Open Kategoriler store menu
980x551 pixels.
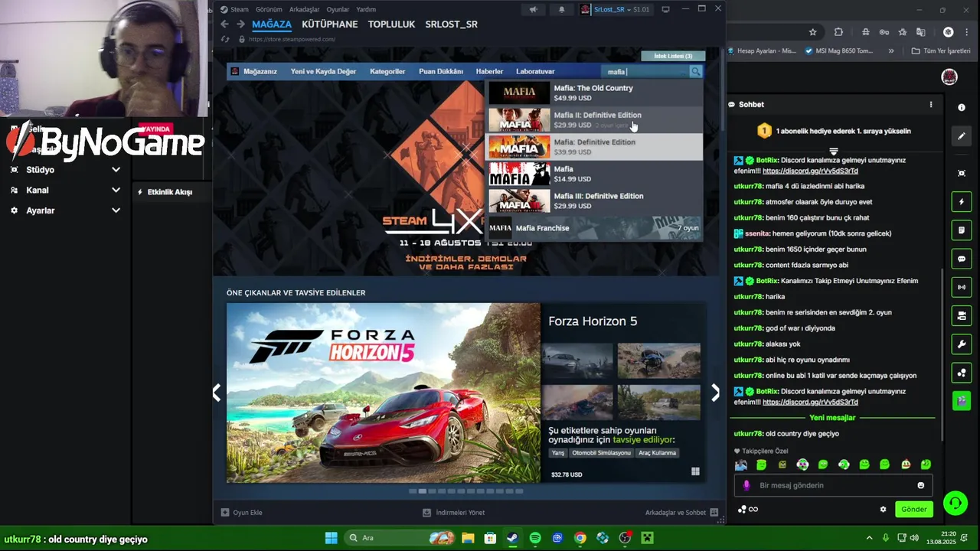387,71
